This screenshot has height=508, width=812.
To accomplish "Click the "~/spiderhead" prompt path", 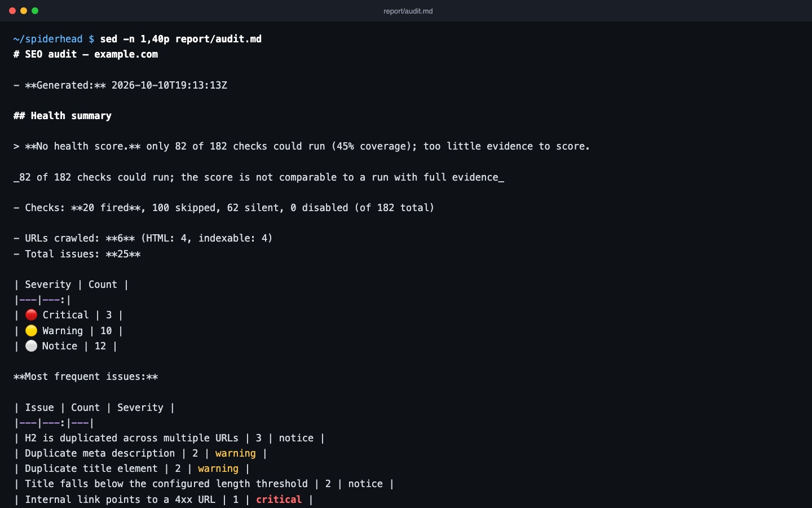I will click(48, 39).
